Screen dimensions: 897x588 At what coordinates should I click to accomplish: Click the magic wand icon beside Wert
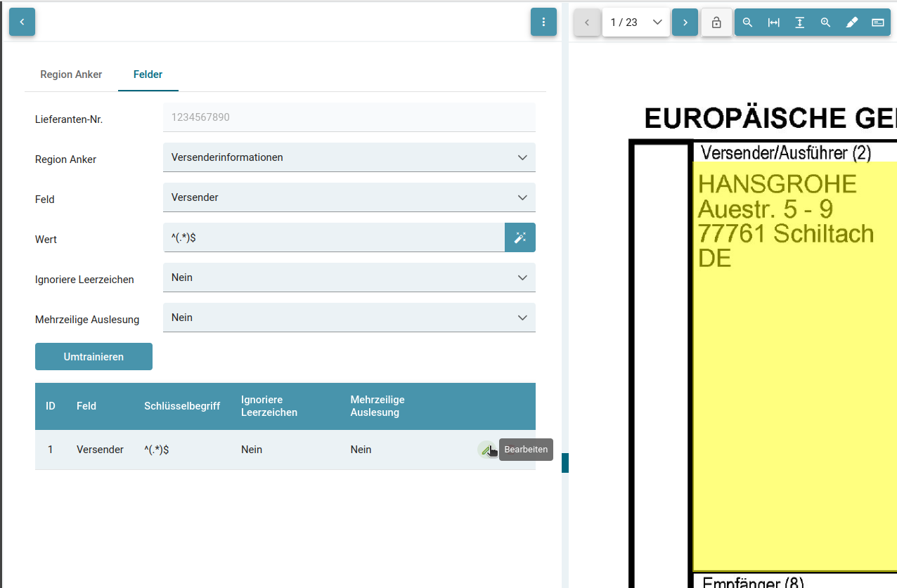click(x=520, y=237)
